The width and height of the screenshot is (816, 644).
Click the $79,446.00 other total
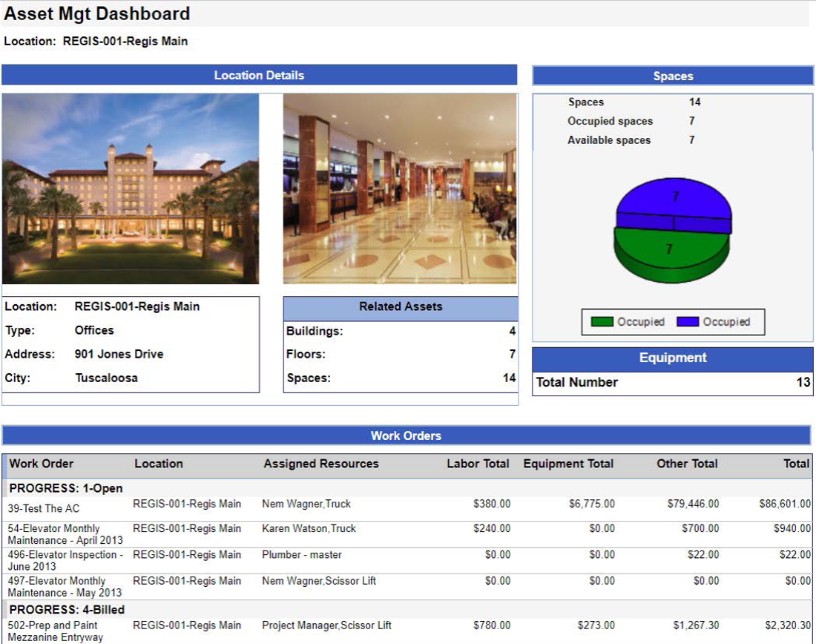(x=693, y=504)
